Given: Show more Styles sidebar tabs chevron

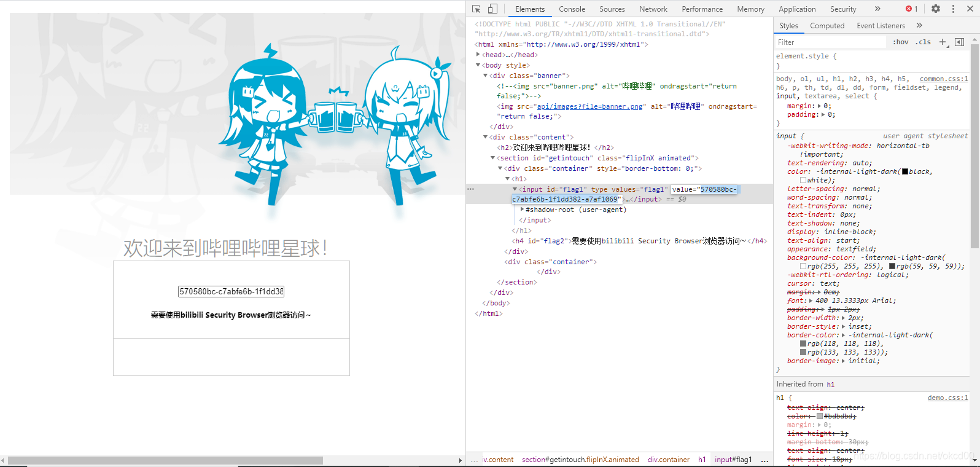Looking at the screenshot, I should click(x=919, y=25).
